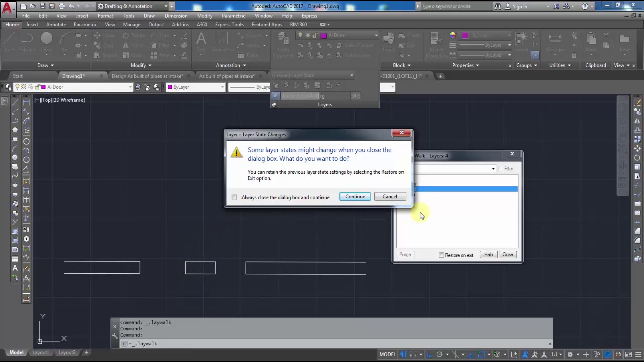Switch to the Manage ribbon tab

tap(131, 24)
